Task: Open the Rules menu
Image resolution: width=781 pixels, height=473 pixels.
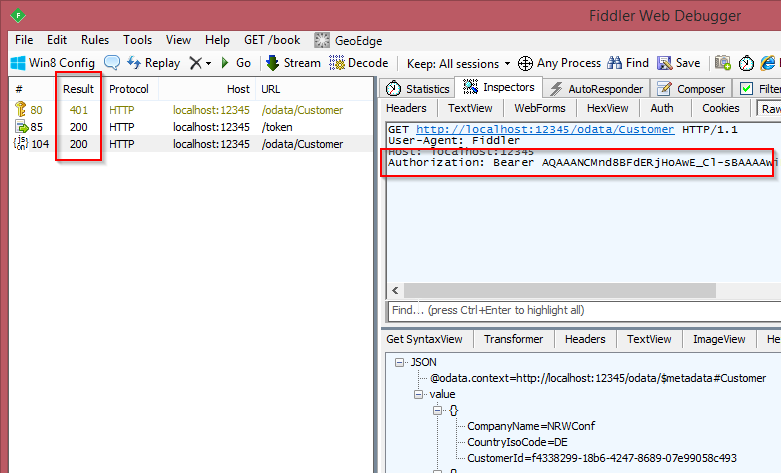Action: tap(95, 40)
